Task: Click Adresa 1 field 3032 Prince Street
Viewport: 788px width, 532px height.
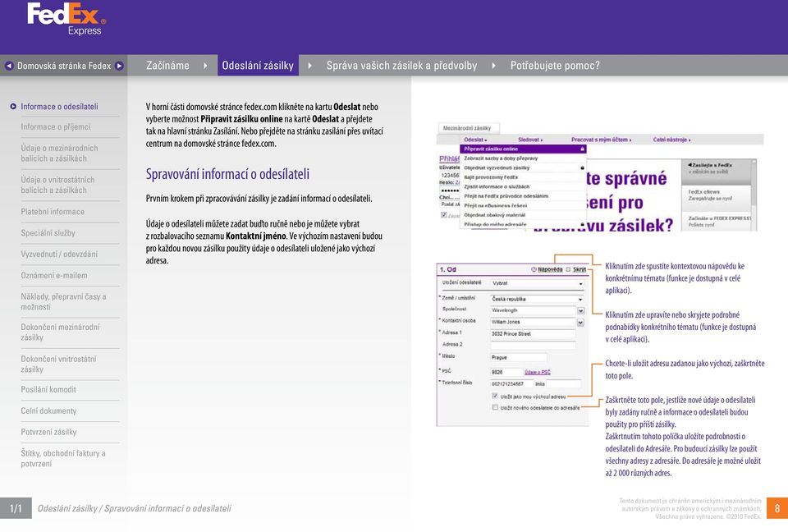Action: [x=534, y=334]
